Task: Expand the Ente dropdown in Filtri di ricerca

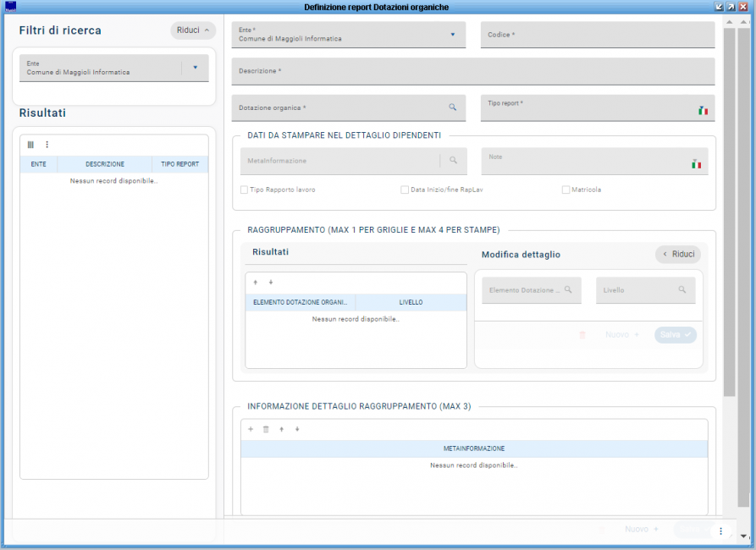Action: click(195, 68)
